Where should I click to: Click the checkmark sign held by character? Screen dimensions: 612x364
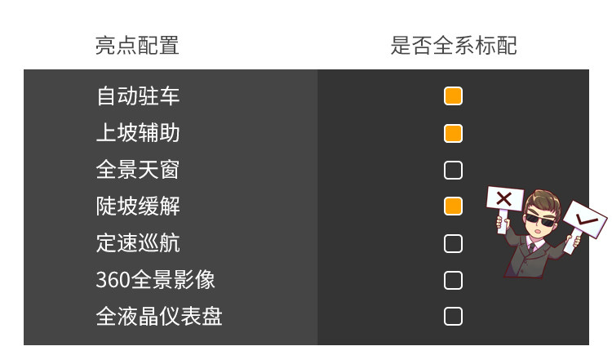pos(585,220)
